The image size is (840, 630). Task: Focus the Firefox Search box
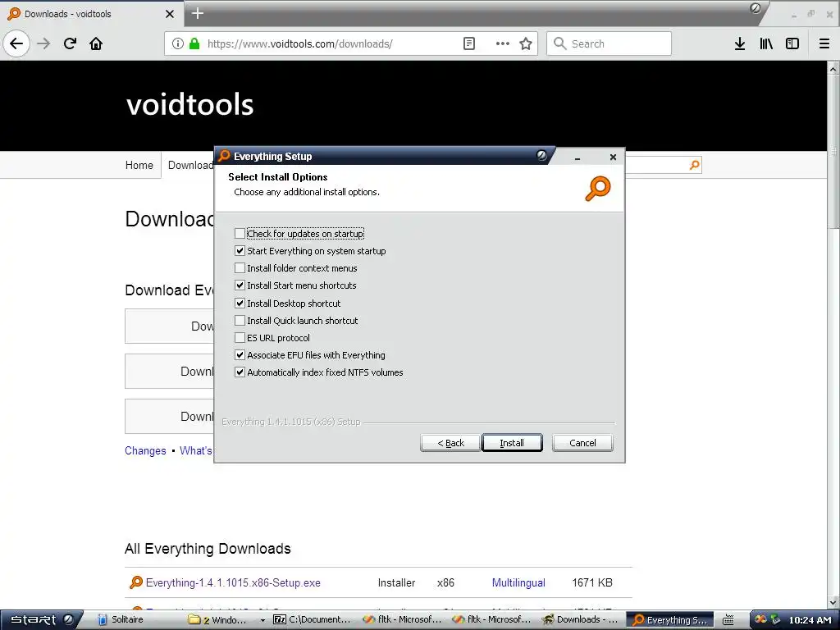[x=609, y=43]
